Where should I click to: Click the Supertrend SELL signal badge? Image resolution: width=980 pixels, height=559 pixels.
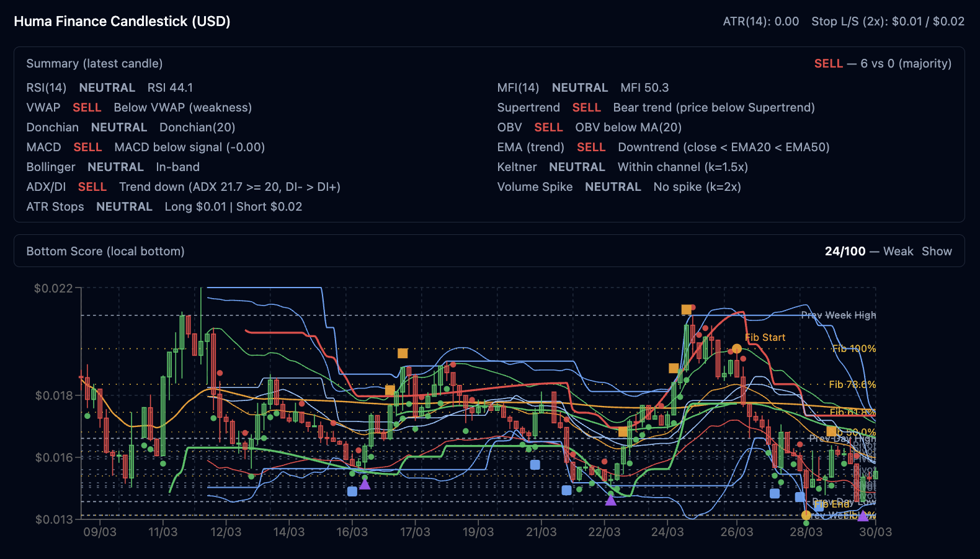586,107
